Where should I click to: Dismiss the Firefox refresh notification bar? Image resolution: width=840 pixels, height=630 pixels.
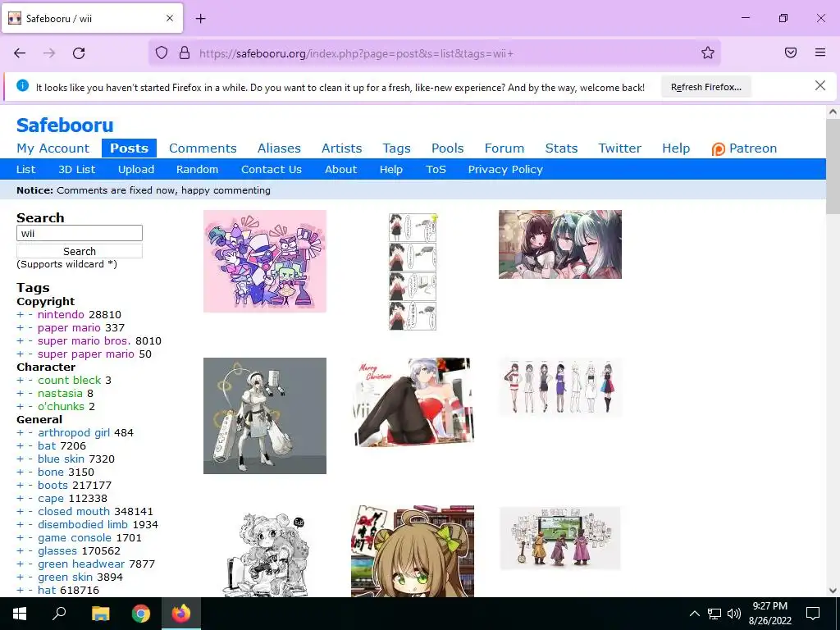pos(819,85)
